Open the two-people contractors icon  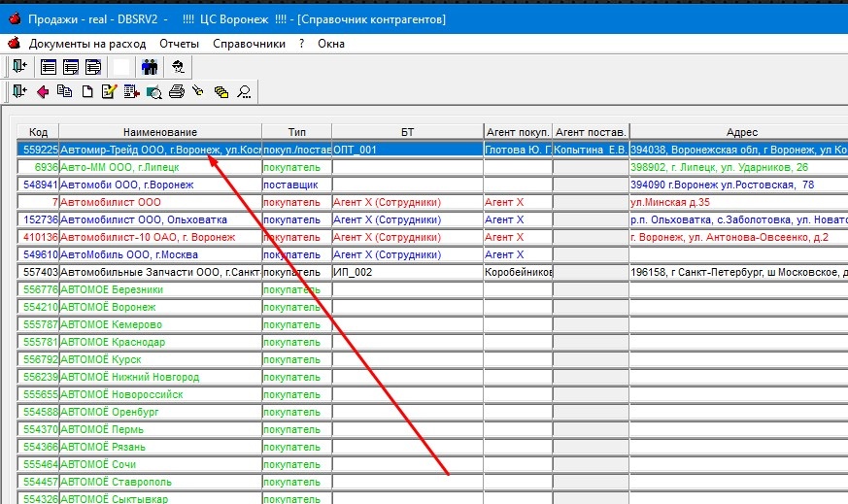[150, 66]
